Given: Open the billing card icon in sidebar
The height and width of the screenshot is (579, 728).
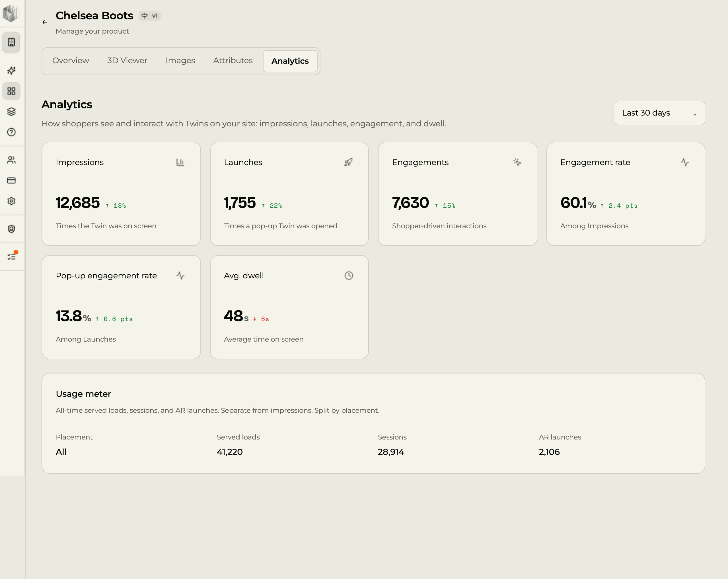Looking at the screenshot, I should click(x=11, y=180).
